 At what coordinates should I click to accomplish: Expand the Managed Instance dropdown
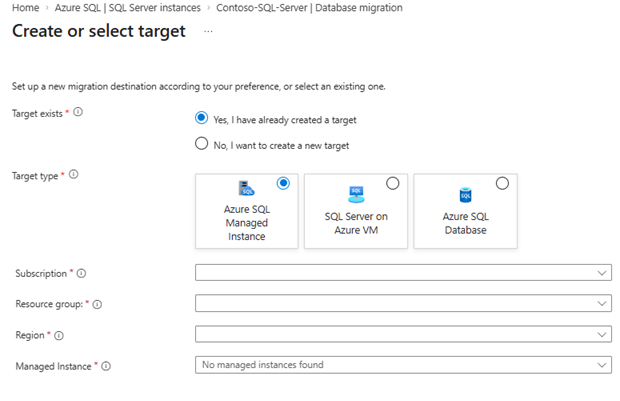point(402,365)
